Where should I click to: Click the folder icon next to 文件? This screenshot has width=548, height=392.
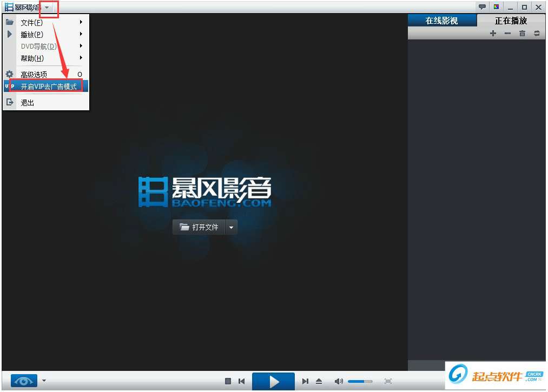[9, 22]
